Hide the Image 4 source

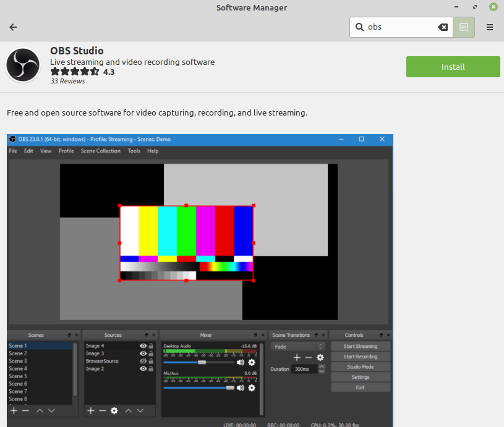(143, 347)
